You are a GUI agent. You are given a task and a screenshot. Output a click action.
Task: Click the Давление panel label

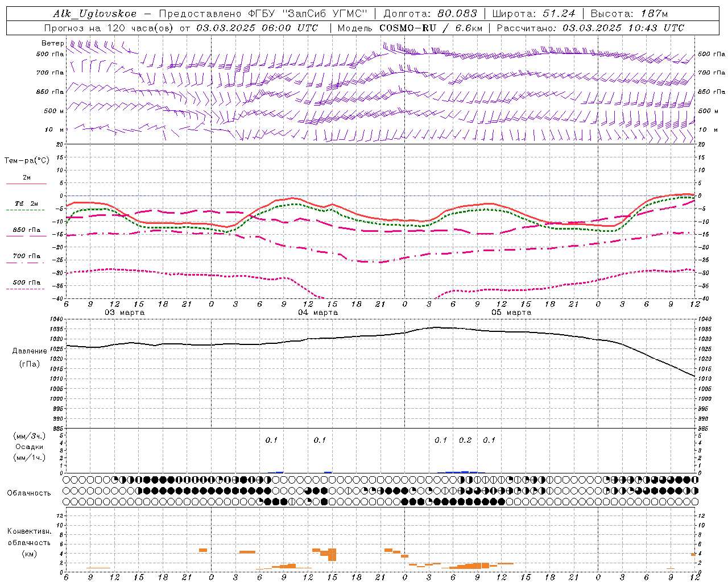click(30, 351)
